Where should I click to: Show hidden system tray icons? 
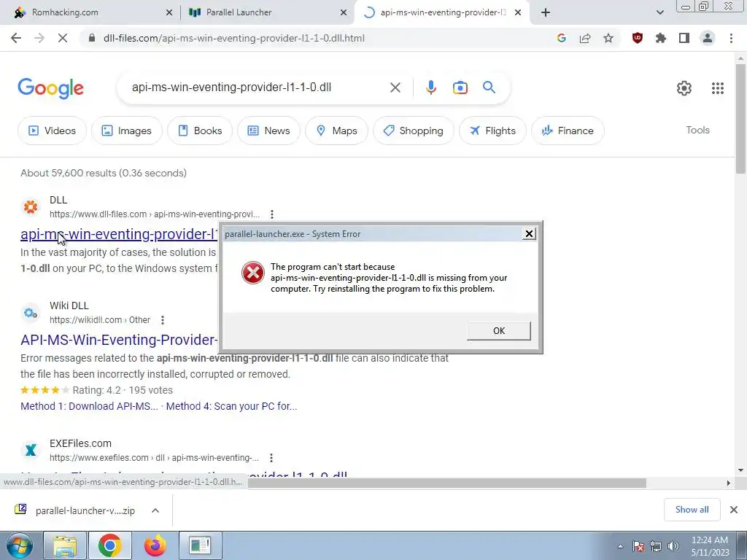(620, 546)
